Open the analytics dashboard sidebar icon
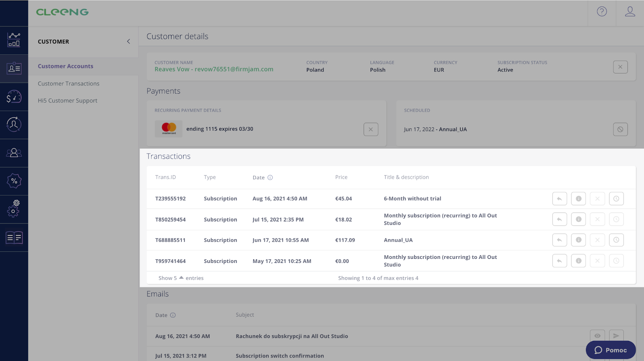Image resolution: width=644 pixels, height=361 pixels. click(14, 40)
